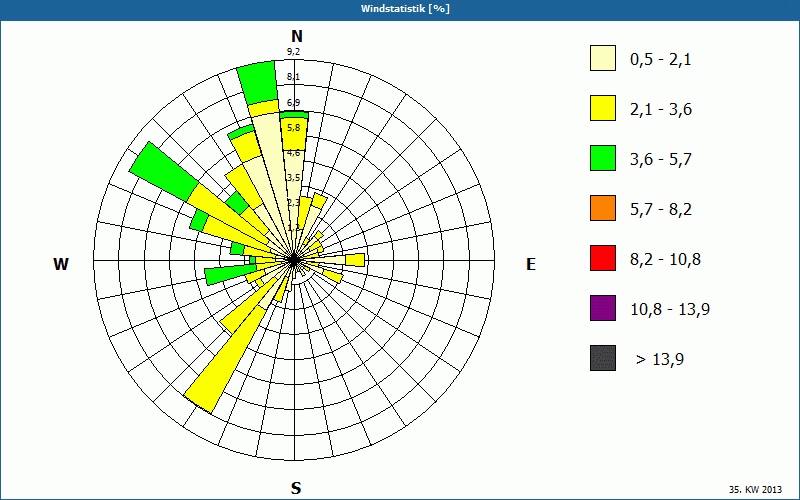The image size is (800, 500).
Task: Click the legend label '8,2 - 10,8'
Action: (665, 260)
